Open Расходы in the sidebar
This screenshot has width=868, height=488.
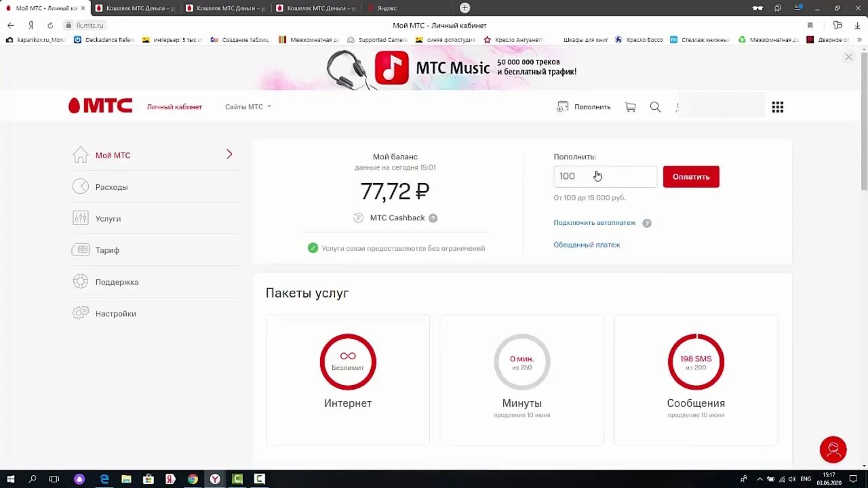[112, 187]
